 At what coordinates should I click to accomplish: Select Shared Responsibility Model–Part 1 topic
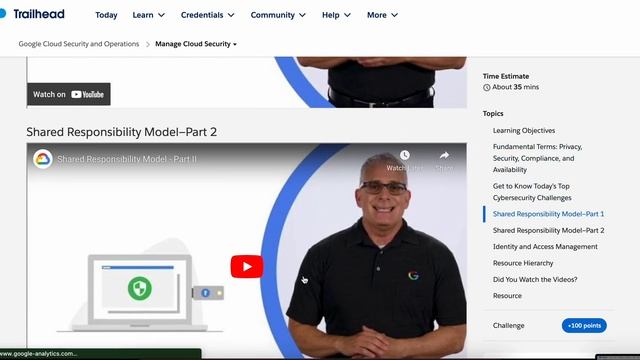[x=548, y=214]
